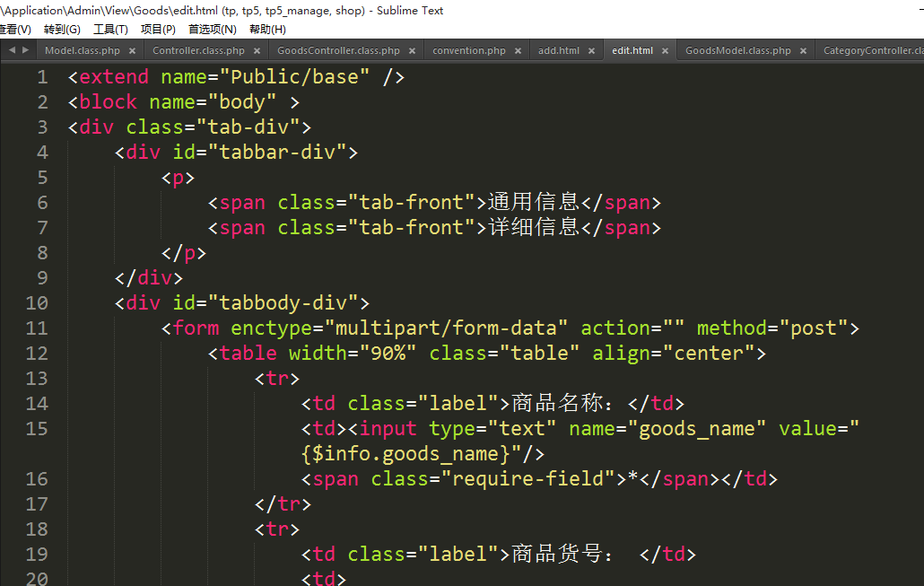
Task: Open the 首选项(N) preferences menu
Action: coord(211,30)
